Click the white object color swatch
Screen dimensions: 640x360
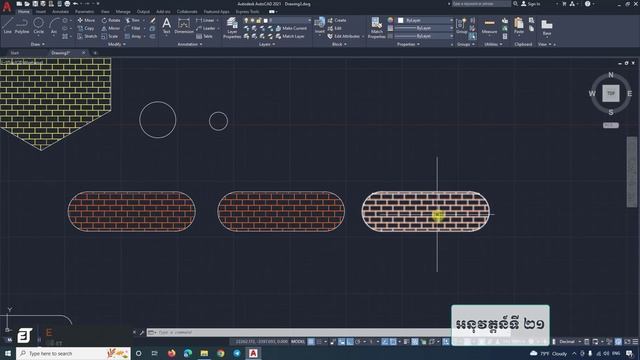[x=400, y=20]
